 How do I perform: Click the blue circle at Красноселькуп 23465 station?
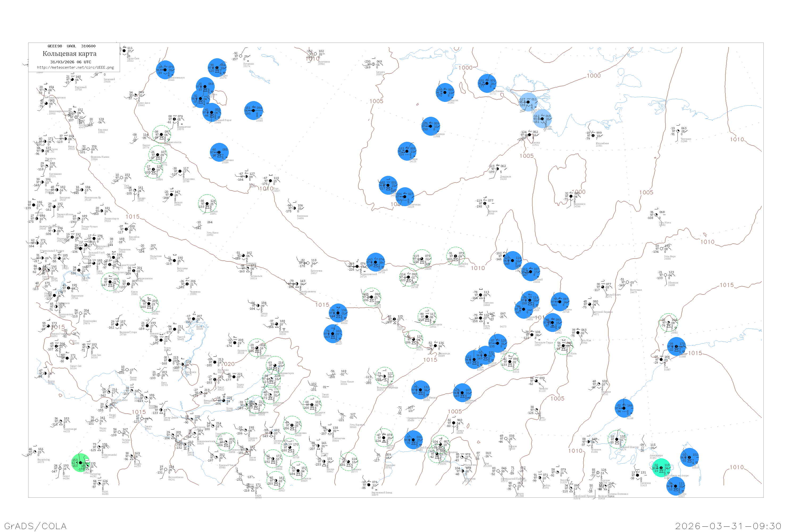click(165, 70)
